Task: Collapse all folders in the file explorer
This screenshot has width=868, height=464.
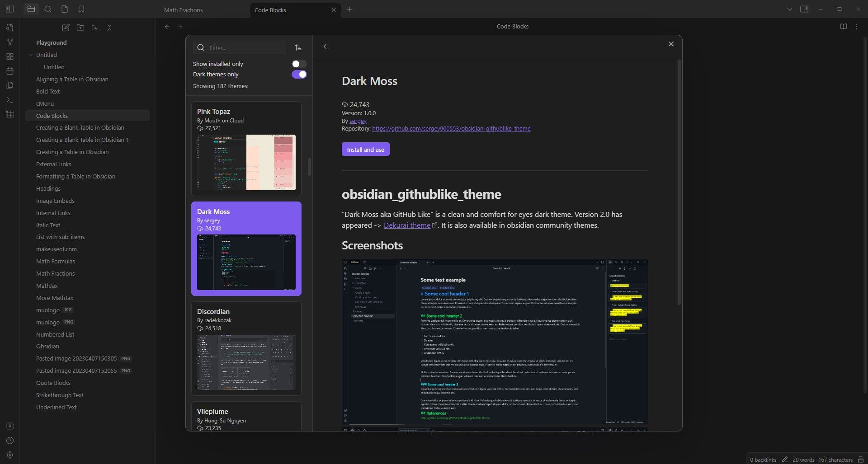Action: 109,28
